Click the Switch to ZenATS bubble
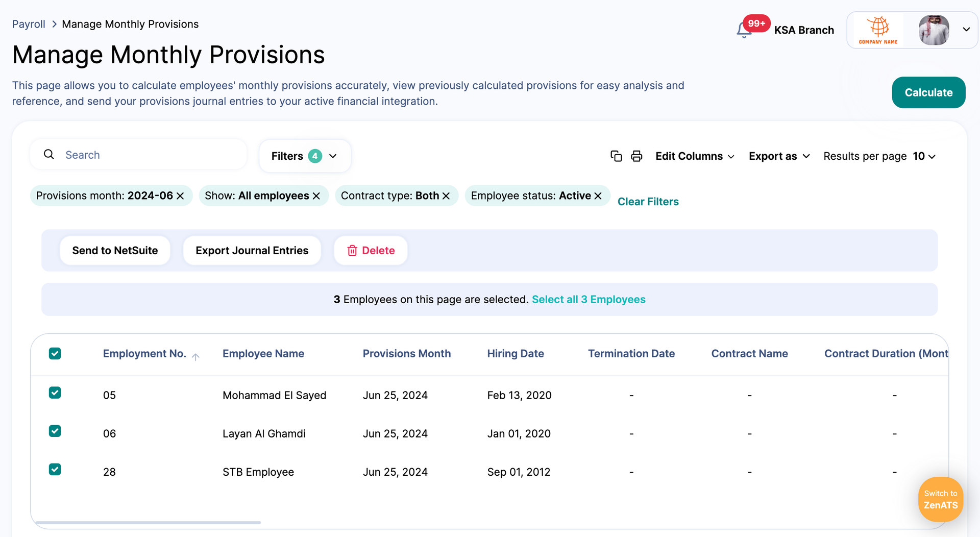The height and width of the screenshot is (537, 980). tap(941, 499)
